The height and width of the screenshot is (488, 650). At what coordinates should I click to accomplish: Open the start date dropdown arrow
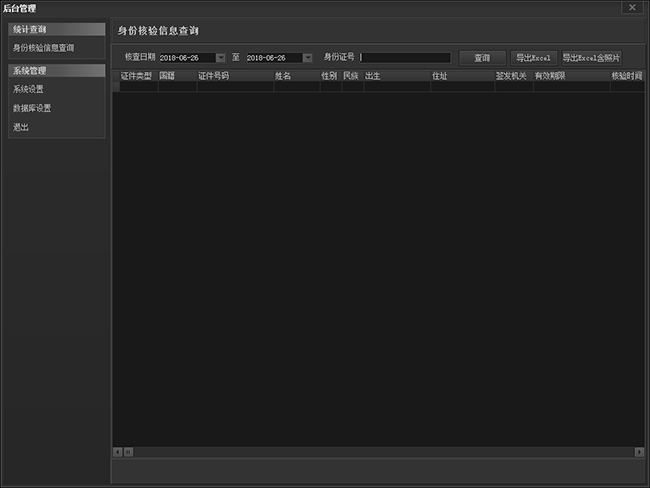pos(221,58)
